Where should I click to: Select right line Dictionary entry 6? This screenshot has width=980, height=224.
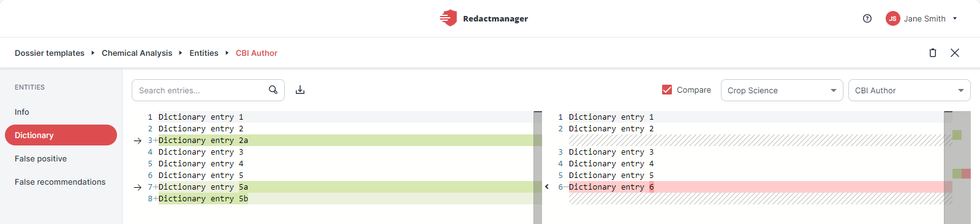pos(611,187)
